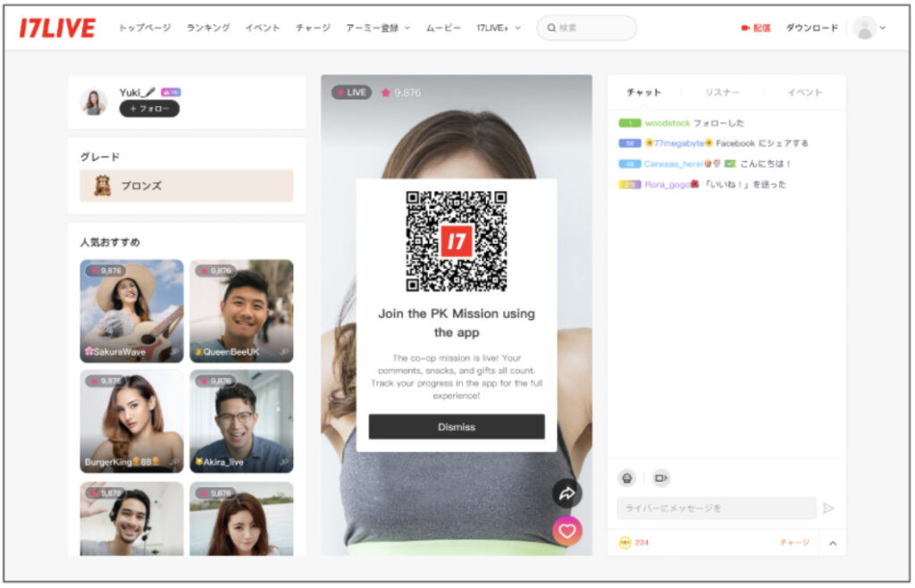Click the 人気おすすめ heading
Image resolution: width=915 pixels, height=588 pixels.
tap(110, 242)
